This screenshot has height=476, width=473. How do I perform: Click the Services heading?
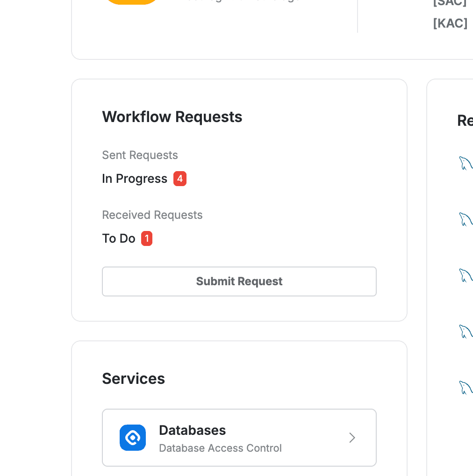tap(133, 378)
